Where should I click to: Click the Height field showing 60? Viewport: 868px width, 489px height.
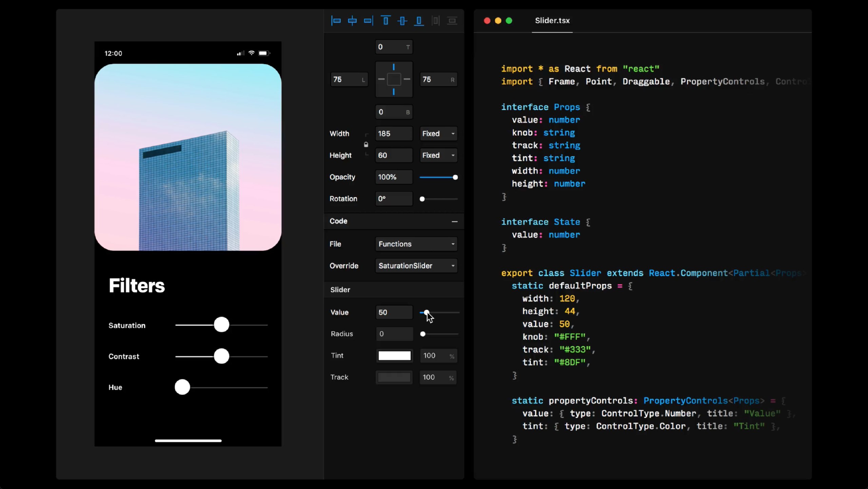point(394,155)
